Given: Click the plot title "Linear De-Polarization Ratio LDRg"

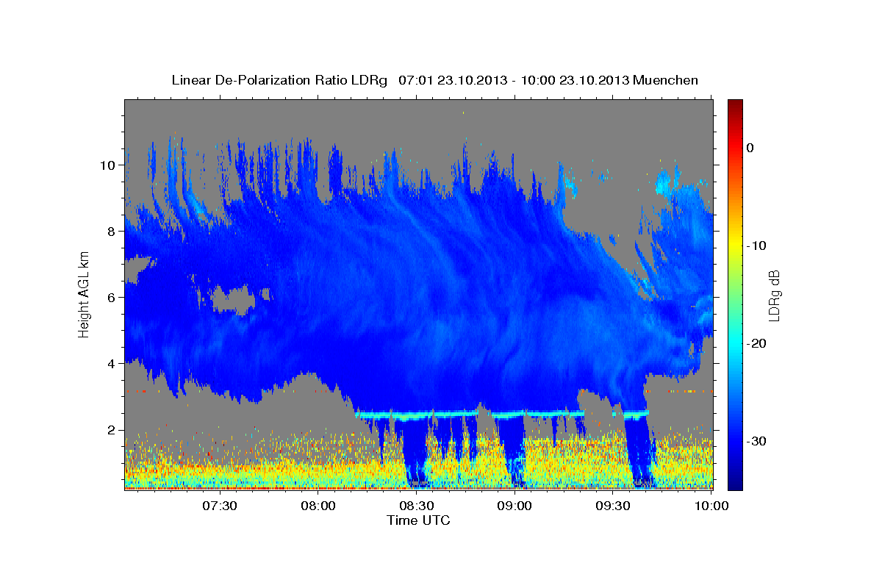Looking at the screenshot, I should click(279, 80).
